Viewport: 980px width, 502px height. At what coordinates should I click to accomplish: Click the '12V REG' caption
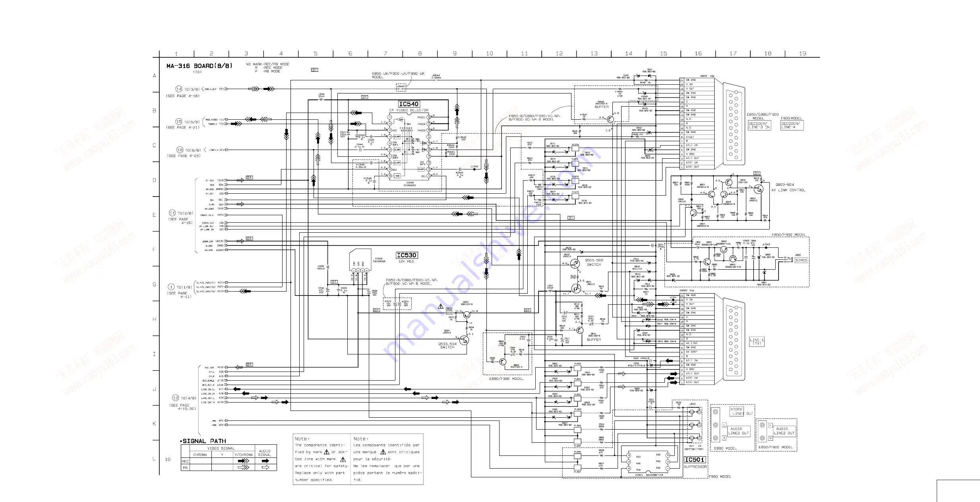406,261
